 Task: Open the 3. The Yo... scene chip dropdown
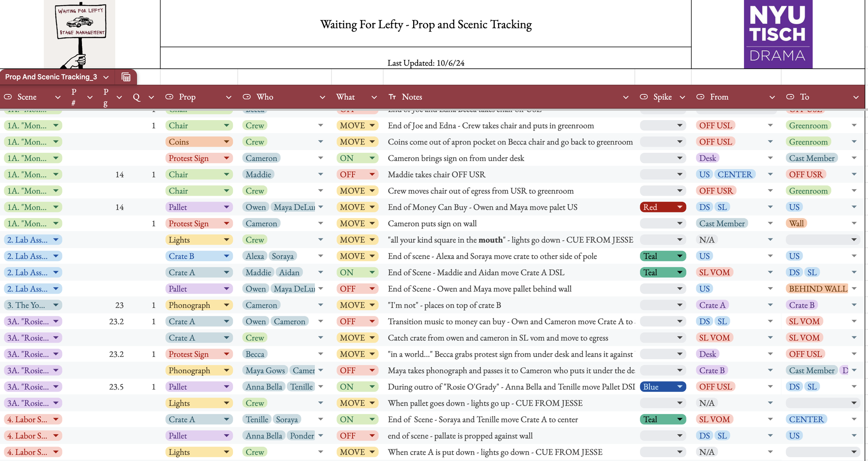point(33,305)
